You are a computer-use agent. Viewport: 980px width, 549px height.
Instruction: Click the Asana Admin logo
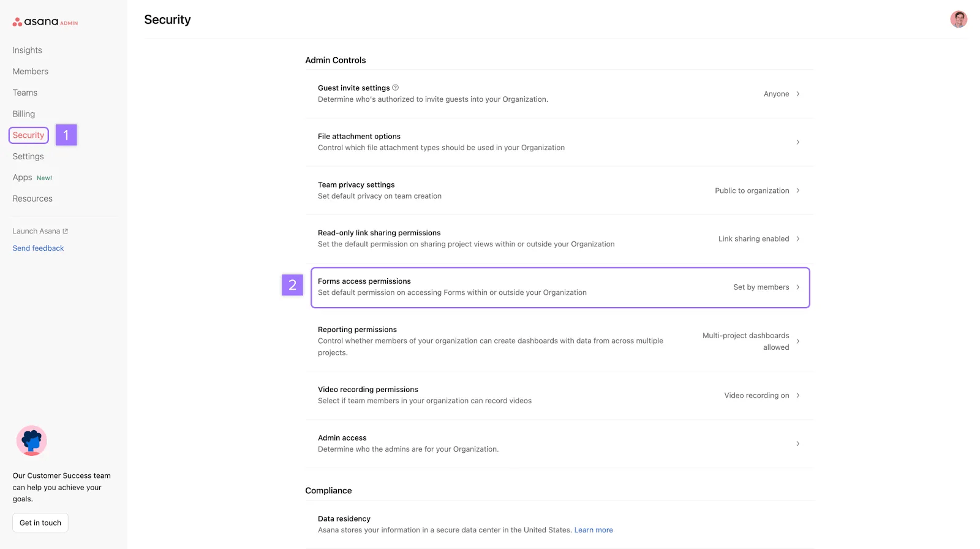[45, 22]
